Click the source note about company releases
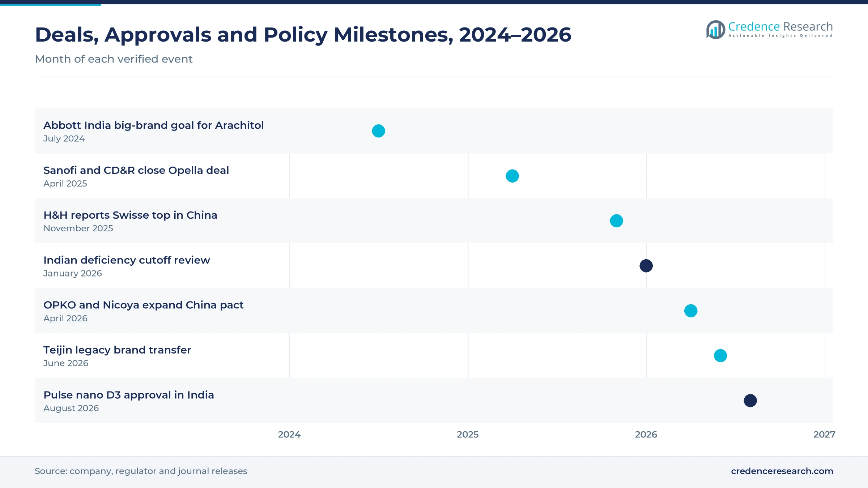 click(x=141, y=471)
